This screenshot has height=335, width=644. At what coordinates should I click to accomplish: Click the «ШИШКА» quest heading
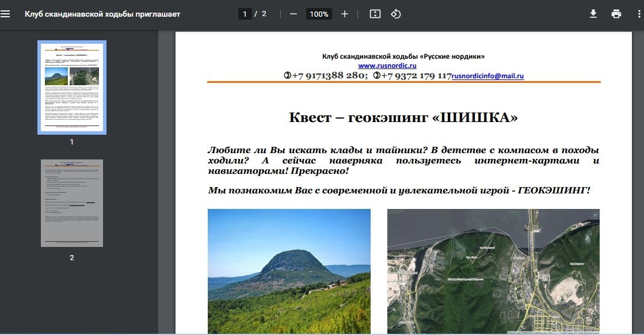tap(403, 118)
